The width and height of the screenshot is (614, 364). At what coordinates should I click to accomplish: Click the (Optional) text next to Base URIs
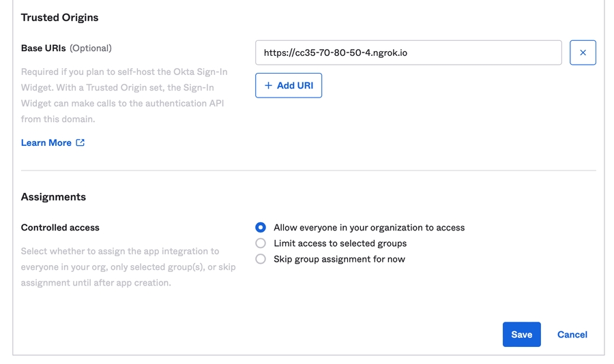91,48
